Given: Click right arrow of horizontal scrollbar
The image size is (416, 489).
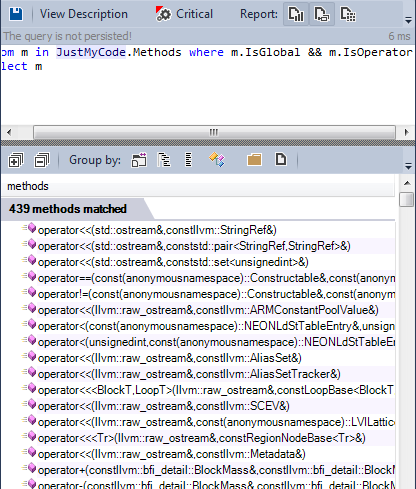Looking at the screenshot, I should [x=406, y=133].
